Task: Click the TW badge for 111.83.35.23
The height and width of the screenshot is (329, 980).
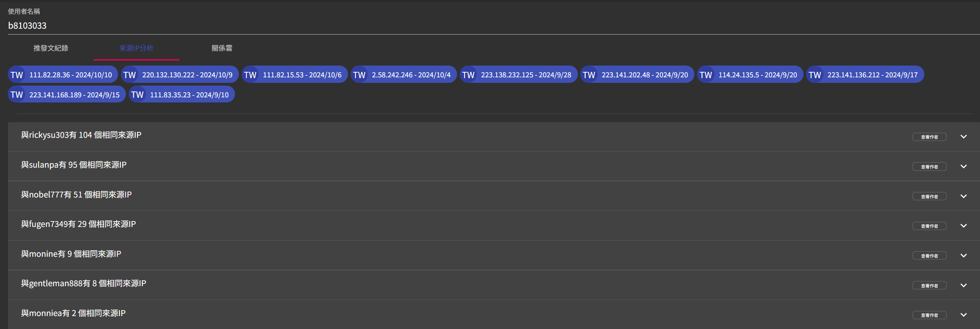Action: 137,95
